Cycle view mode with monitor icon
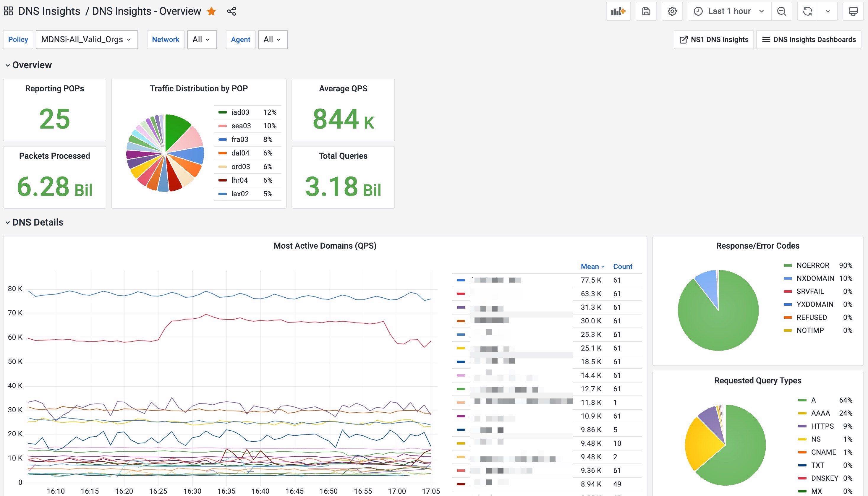Screen dimensions: 868x496 [853, 11]
